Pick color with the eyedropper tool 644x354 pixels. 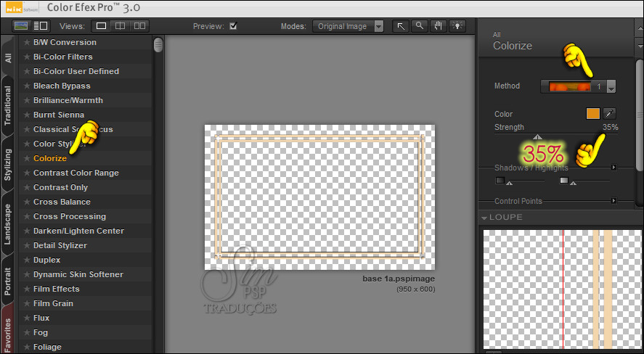click(x=609, y=113)
